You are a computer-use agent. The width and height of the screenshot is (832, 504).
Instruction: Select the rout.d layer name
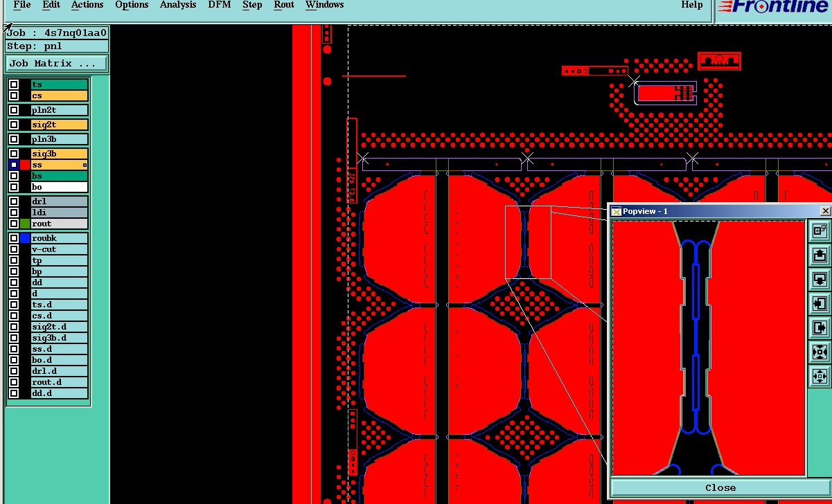[60, 382]
